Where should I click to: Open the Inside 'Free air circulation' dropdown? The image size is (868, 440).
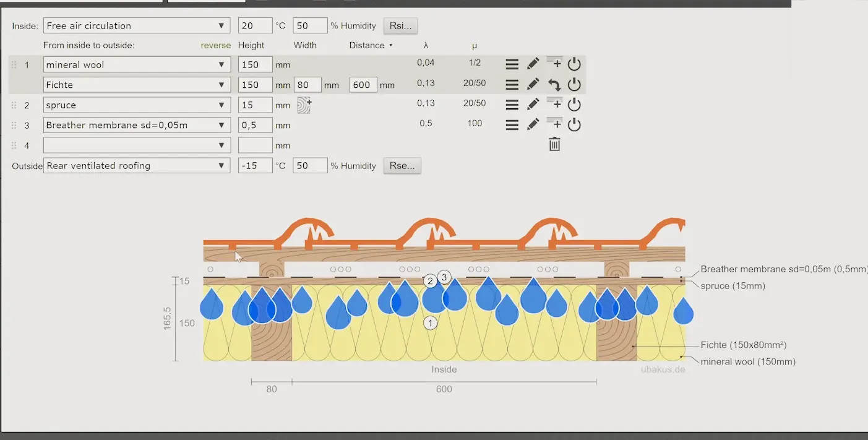tap(137, 26)
